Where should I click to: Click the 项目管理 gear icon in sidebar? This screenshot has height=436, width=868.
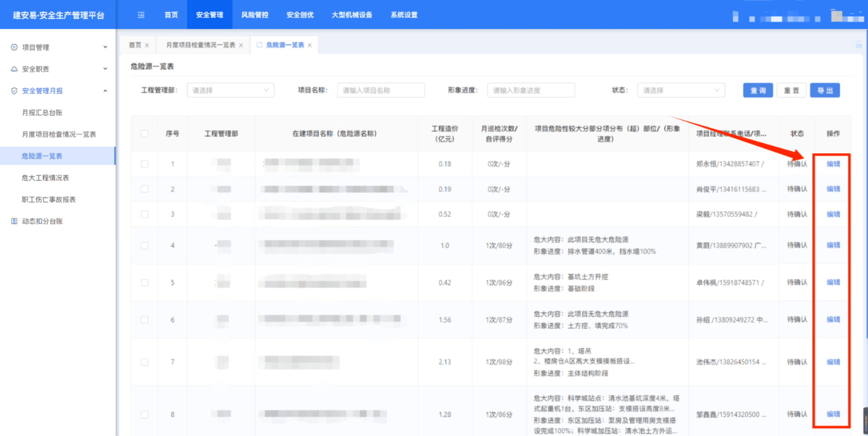pos(14,47)
